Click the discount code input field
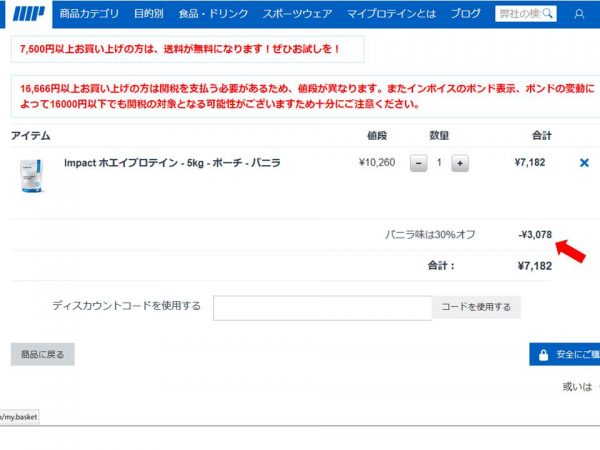The width and height of the screenshot is (600, 450). pos(323,308)
